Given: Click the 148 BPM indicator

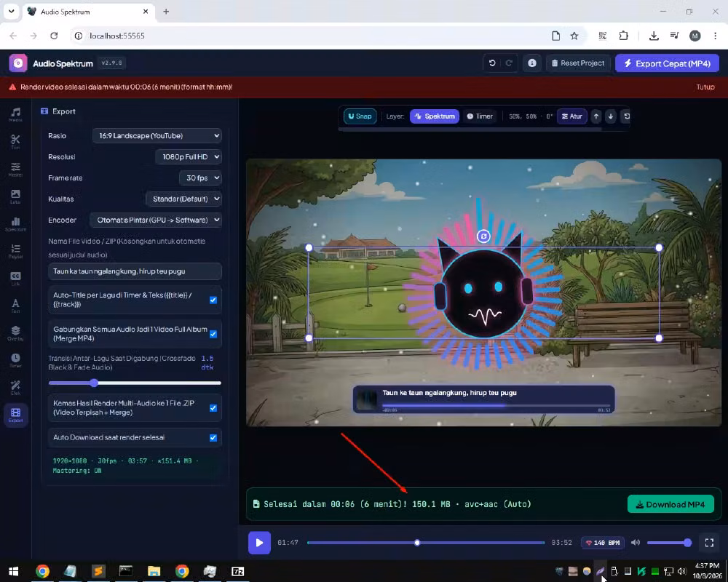Looking at the screenshot, I should tap(603, 543).
